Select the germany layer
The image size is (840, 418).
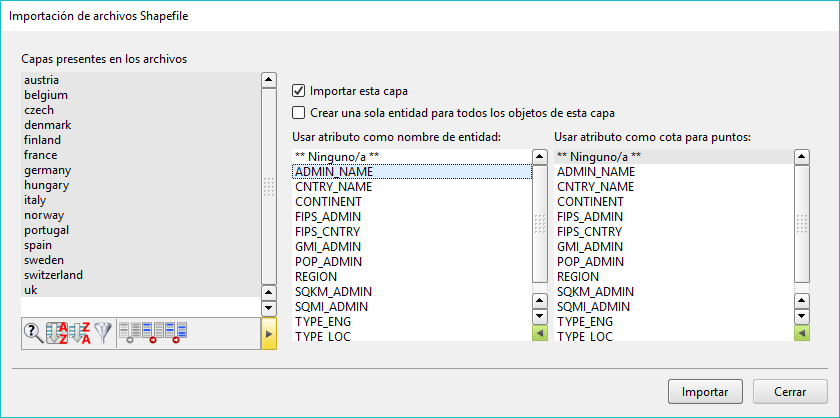[140, 170]
